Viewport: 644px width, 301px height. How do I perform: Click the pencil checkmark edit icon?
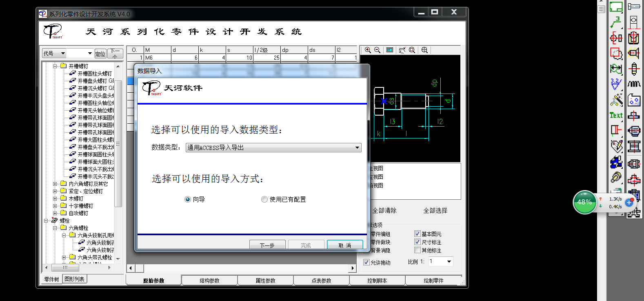(616, 146)
